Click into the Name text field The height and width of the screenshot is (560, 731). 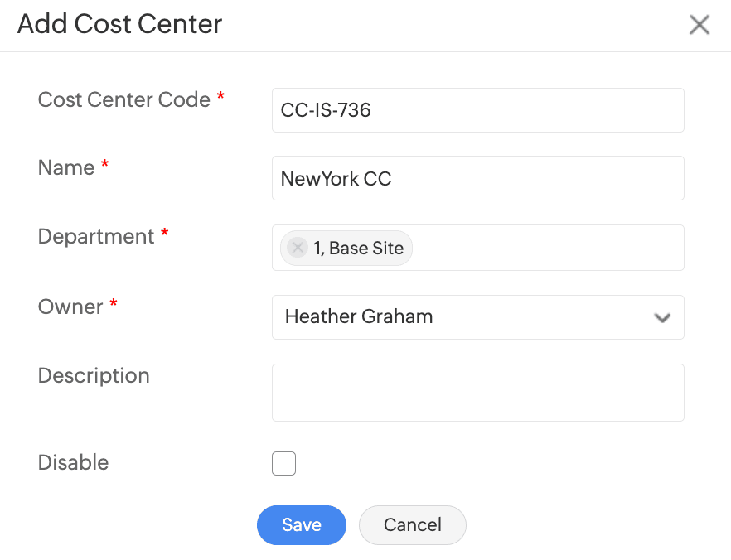477,178
